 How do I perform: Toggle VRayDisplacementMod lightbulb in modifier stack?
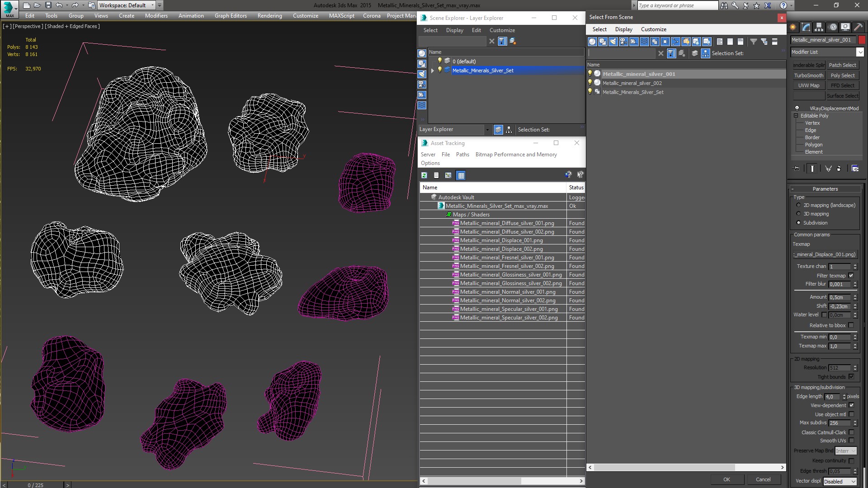[797, 108]
